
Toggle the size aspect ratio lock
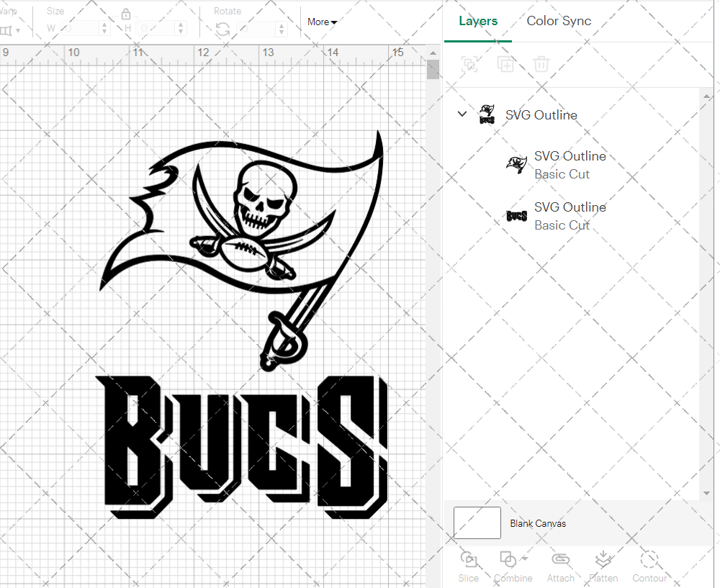[x=126, y=14]
